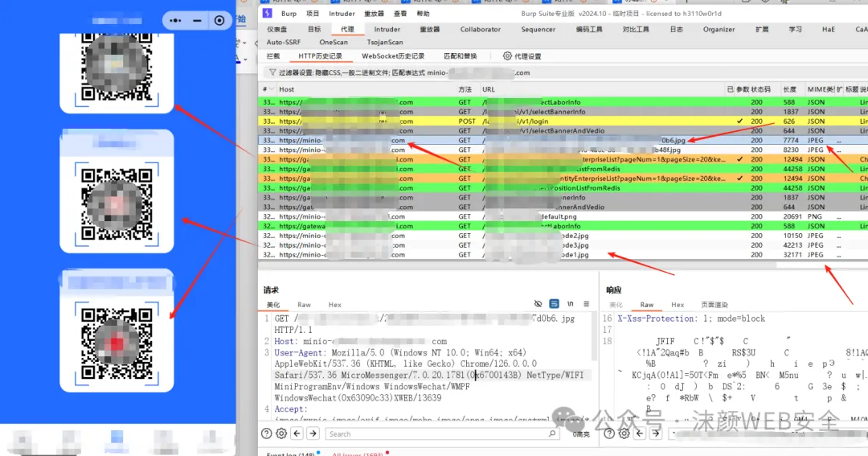Viewport: 868px width, 456px height.
Task: Switch to the 目标 tab
Action: pos(314,30)
